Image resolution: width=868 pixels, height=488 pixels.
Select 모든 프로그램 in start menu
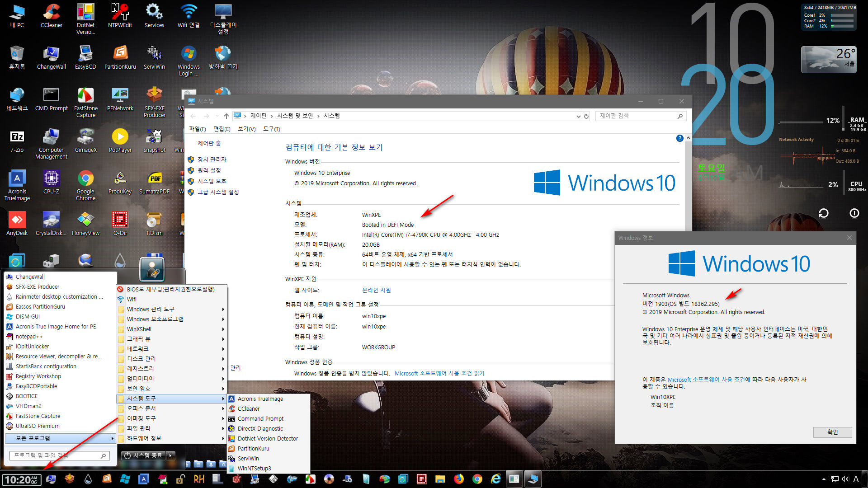point(60,438)
